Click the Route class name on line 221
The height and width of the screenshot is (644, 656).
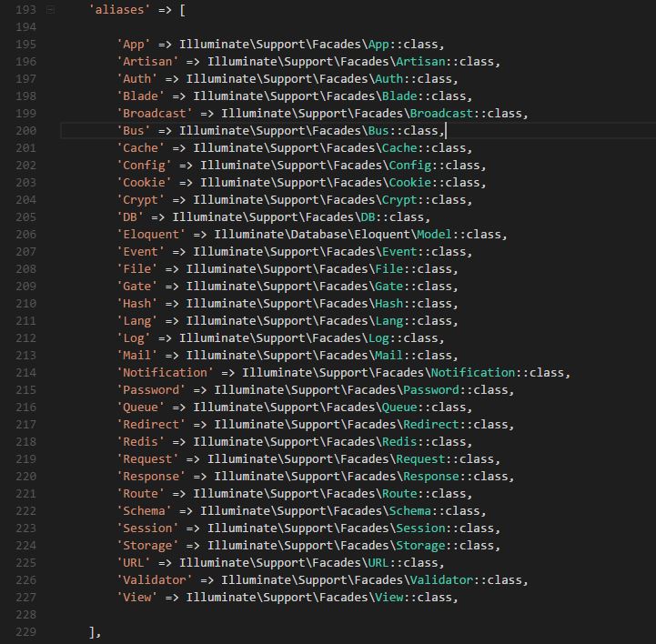pyautogui.click(x=399, y=493)
